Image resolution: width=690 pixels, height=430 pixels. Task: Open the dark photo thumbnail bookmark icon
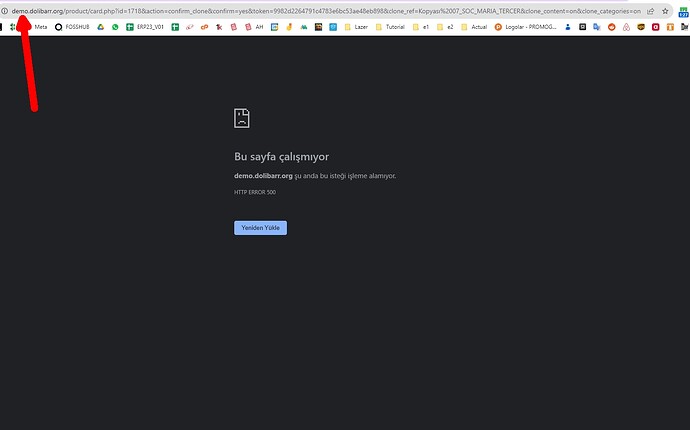pos(318,27)
